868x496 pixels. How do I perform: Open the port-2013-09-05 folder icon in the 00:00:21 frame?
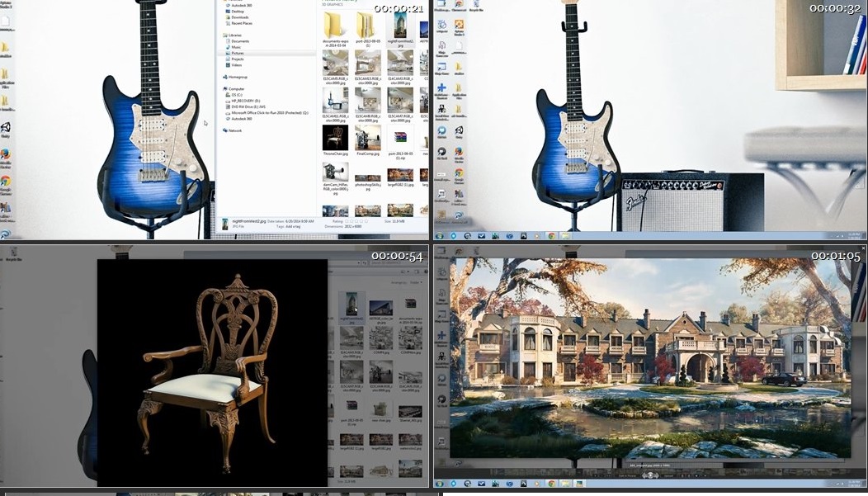click(x=367, y=25)
